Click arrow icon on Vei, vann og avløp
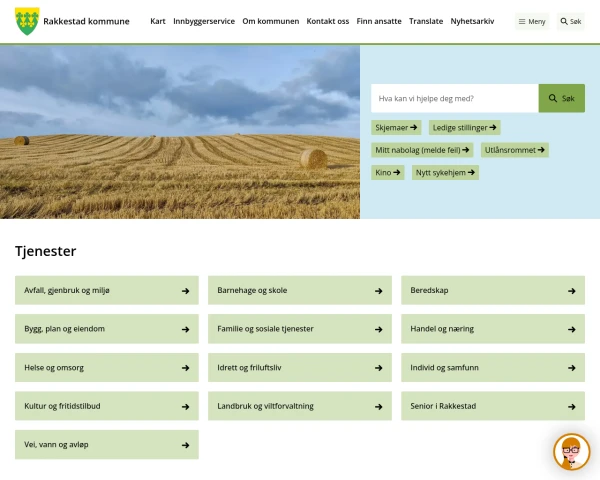The width and height of the screenshot is (600, 480). click(x=185, y=445)
